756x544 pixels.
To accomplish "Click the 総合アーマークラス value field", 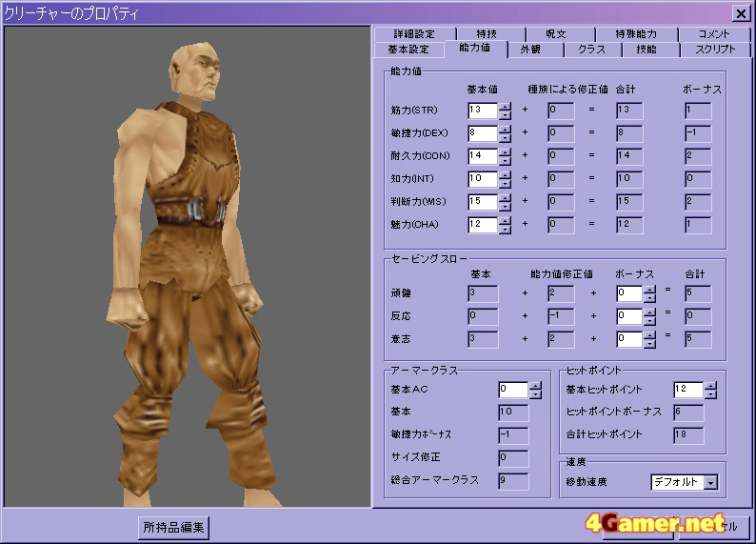I will click(x=513, y=481).
